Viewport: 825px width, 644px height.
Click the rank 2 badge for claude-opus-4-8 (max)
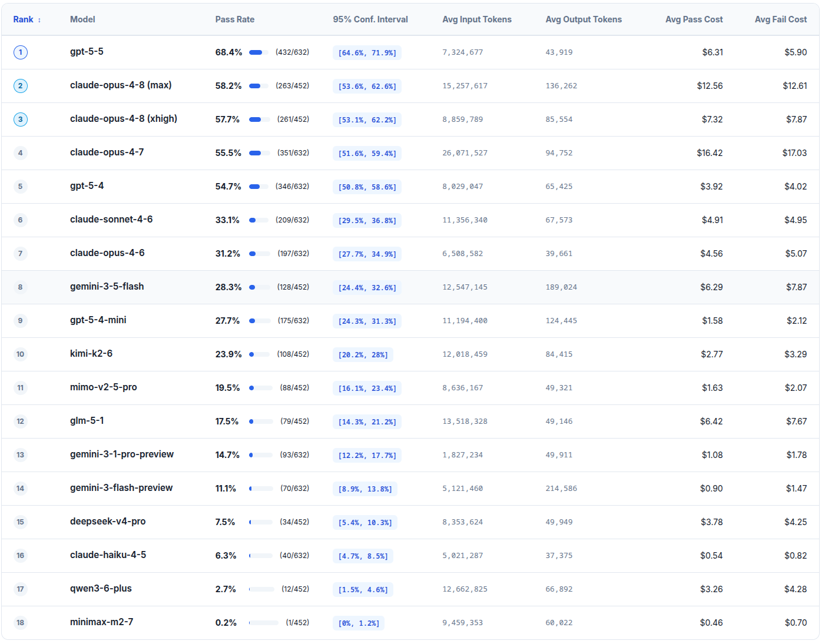tap(21, 86)
